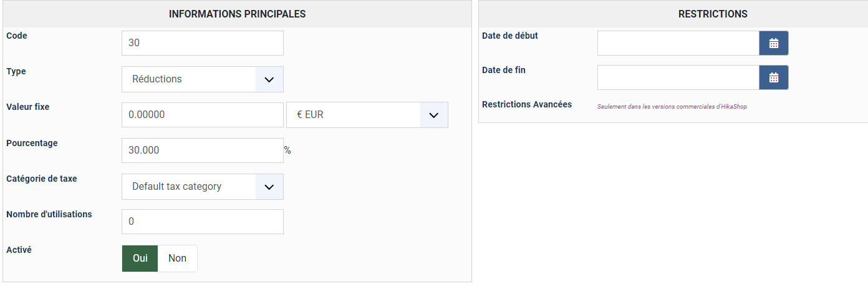Click the HikaShop commercial versions notice
Image resolution: width=868 pixels, height=286 pixels.
672,107
